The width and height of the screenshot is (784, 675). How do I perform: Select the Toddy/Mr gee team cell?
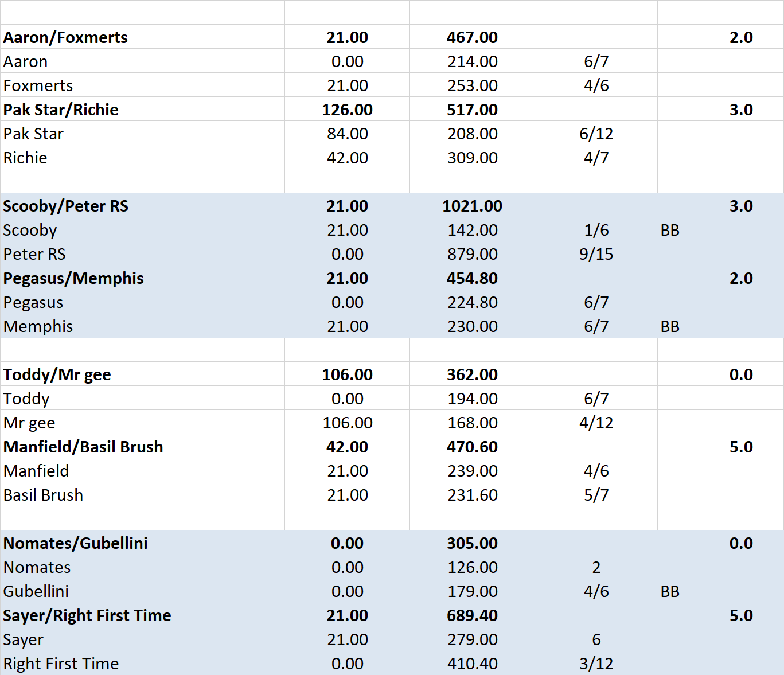[x=57, y=374]
